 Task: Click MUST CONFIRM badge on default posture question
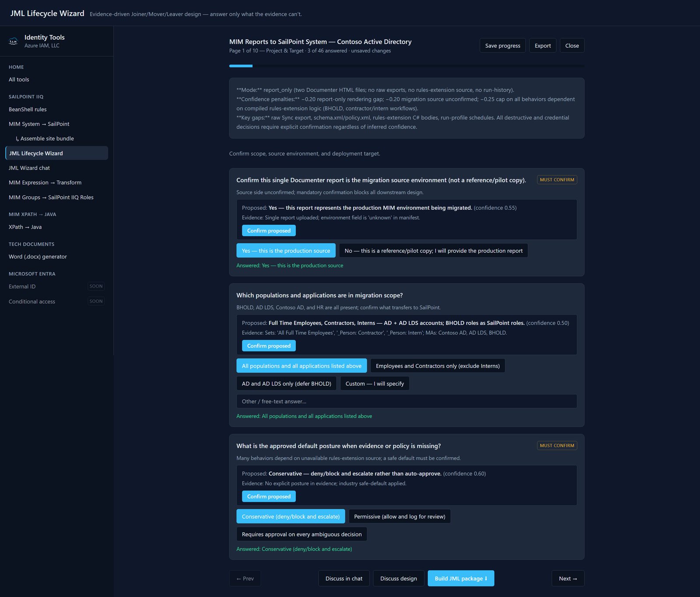pos(557,446)
